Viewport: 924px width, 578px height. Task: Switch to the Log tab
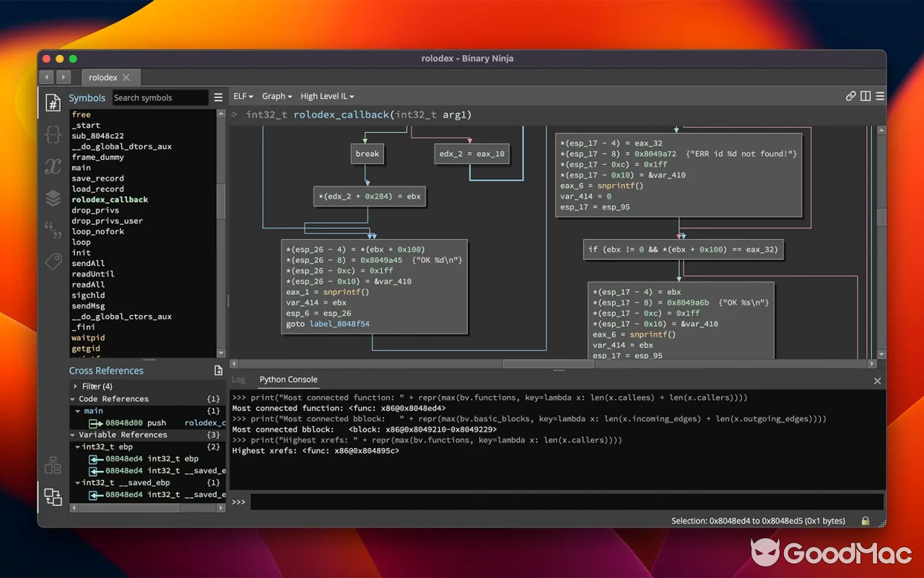pos(238,379)
